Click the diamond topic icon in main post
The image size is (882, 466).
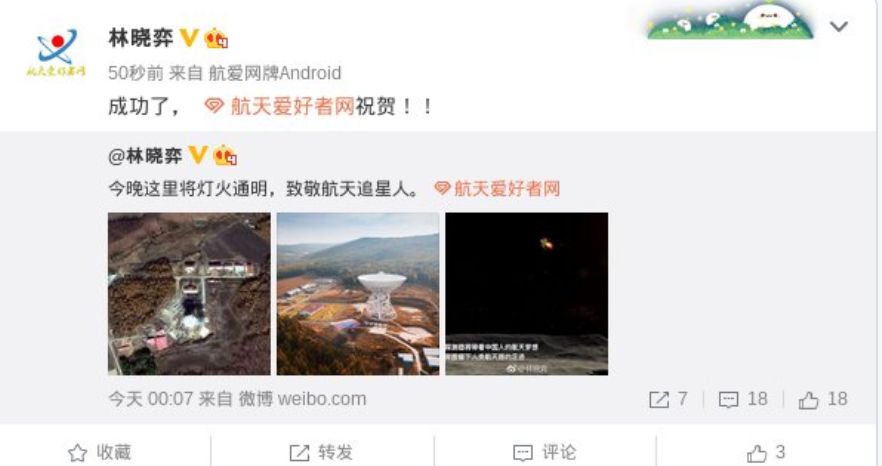pyautogui.click(x=214, y=106)
